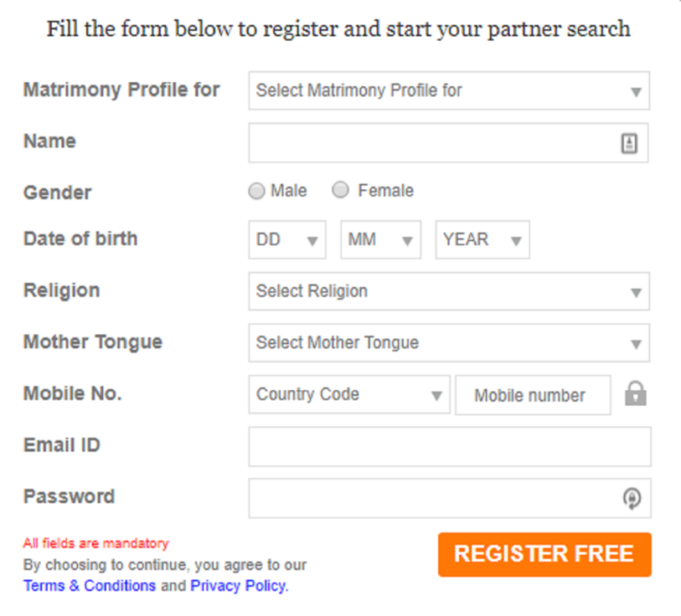Open the Select Mother Tongue dropdown
This screenshot has height=616, width=681.
(449, 343)
